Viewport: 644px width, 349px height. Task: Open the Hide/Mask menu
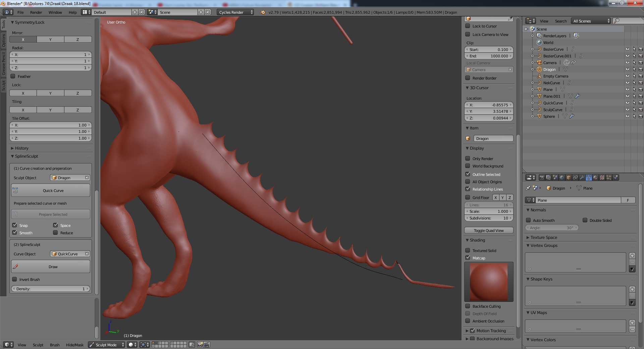pyautogui.click(x=74, y=345)
